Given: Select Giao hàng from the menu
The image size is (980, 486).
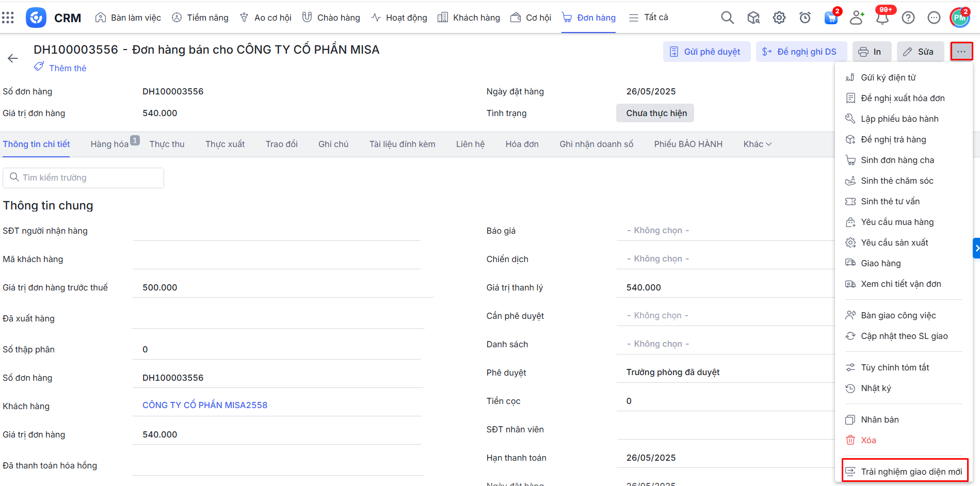Looking at the screenshot, I should point(880,263).
